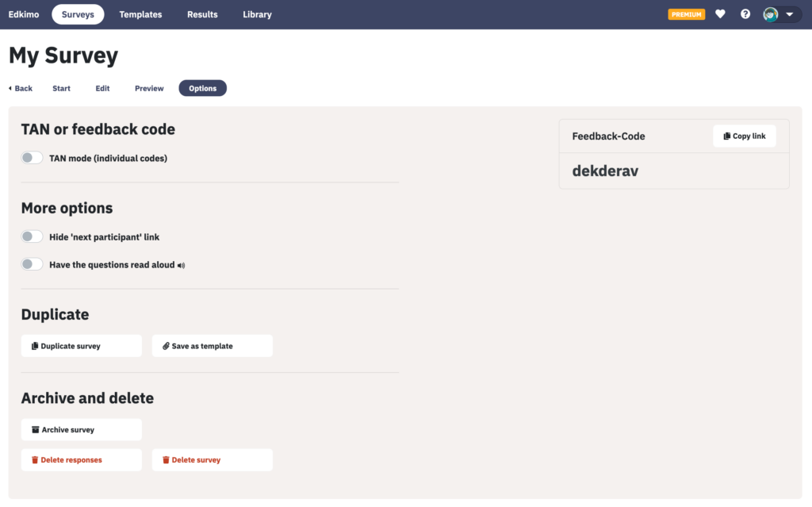Screen dimensions: 812x507
Task: Click the More options heading
Action: pos(67,208)
